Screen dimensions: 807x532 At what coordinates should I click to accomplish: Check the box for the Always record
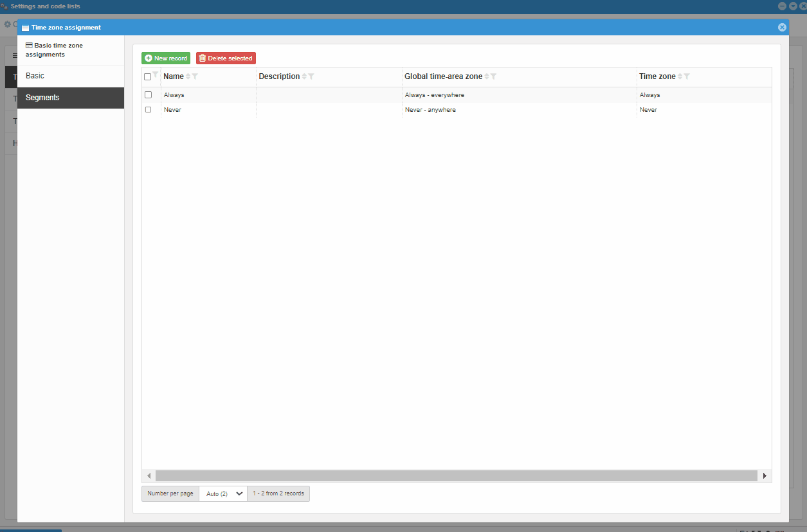click(148, 95)
